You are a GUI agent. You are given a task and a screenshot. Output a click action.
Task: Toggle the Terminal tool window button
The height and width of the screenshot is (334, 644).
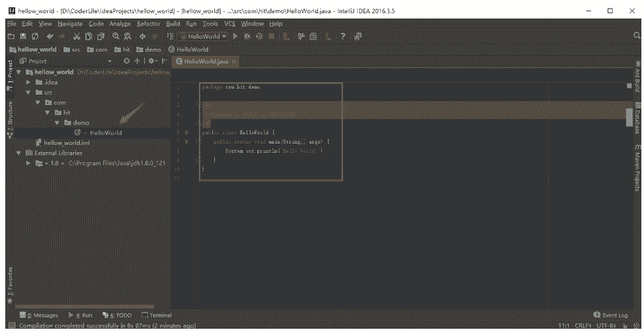coord(156,315)
